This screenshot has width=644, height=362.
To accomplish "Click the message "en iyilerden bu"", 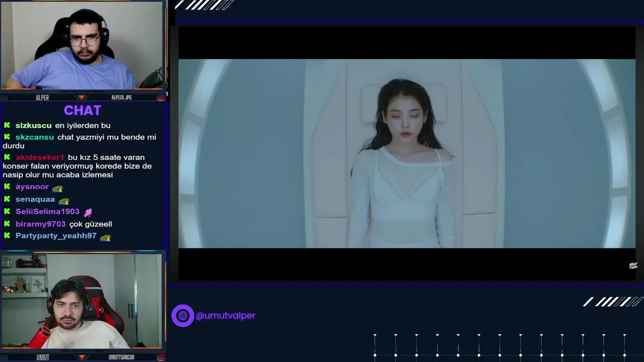I will (83, 126).
